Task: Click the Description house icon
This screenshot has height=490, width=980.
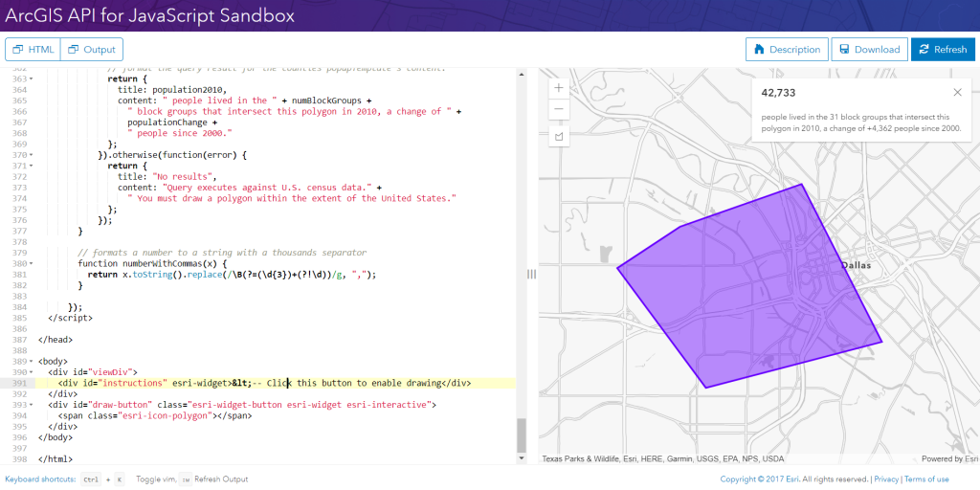Action: coord(759,50)
